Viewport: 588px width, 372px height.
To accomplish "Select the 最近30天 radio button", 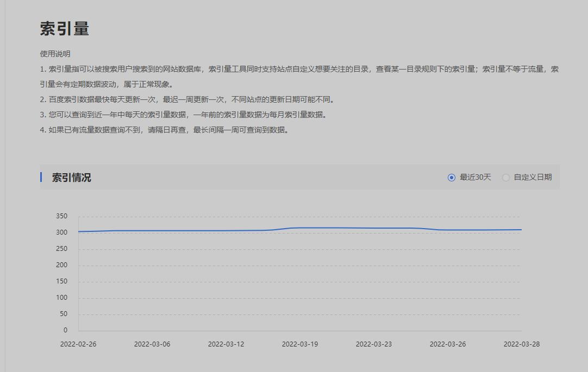I will (x=452, y=178).
